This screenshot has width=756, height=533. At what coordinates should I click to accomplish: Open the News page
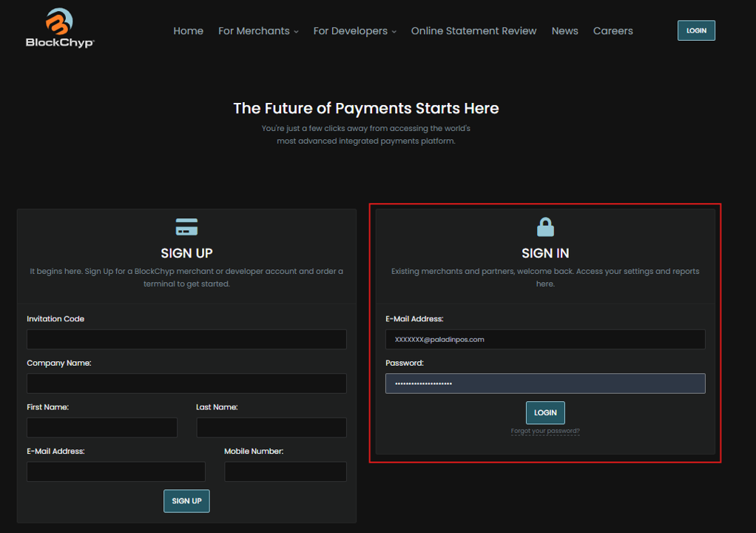(564, 31)
